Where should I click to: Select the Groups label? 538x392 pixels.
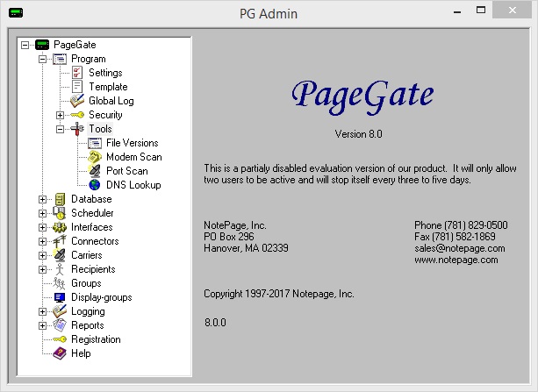(86, 283)
